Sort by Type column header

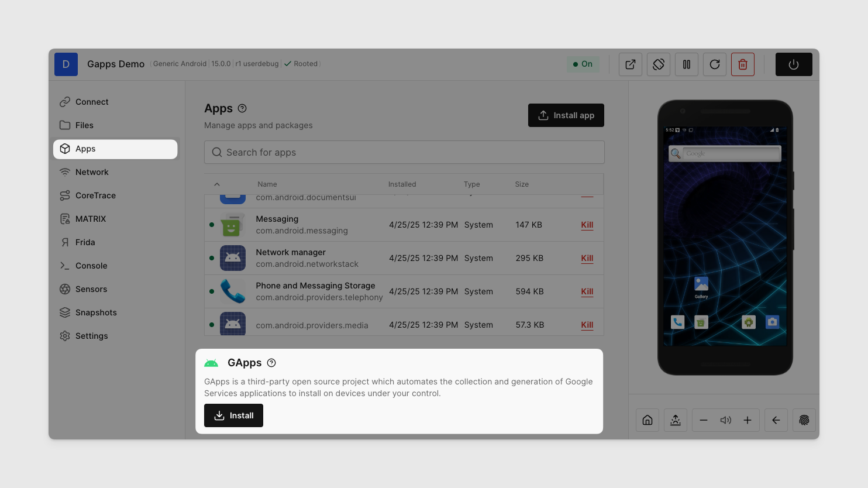[x=472, y=184]
